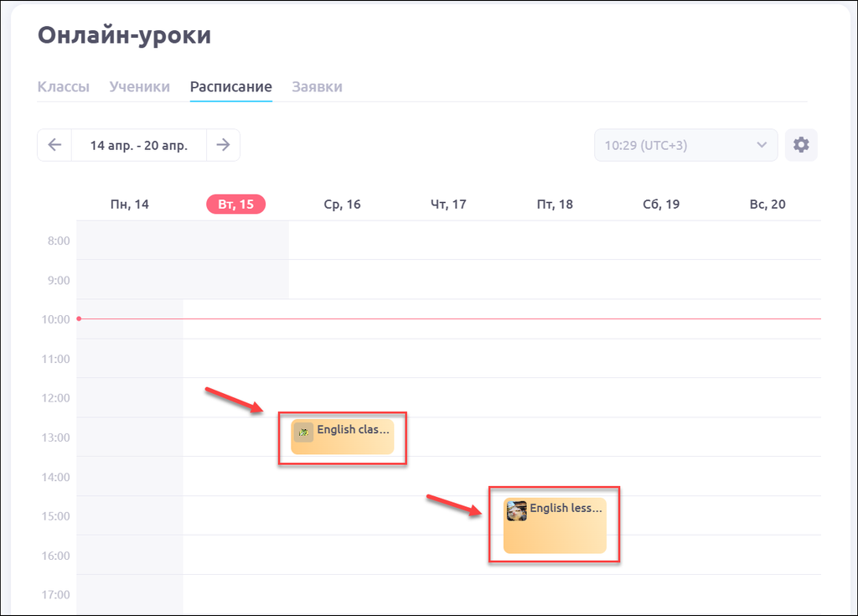Click the date range 14 апр. - 20 апр.

138,145
